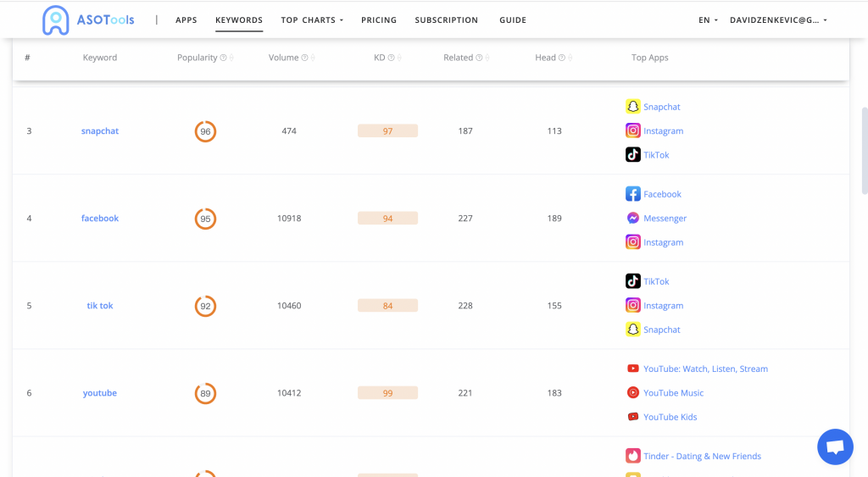The image size is (868, 477).
Task: Click volume value 10918 in facebook row
Action: tap(289, 218)
